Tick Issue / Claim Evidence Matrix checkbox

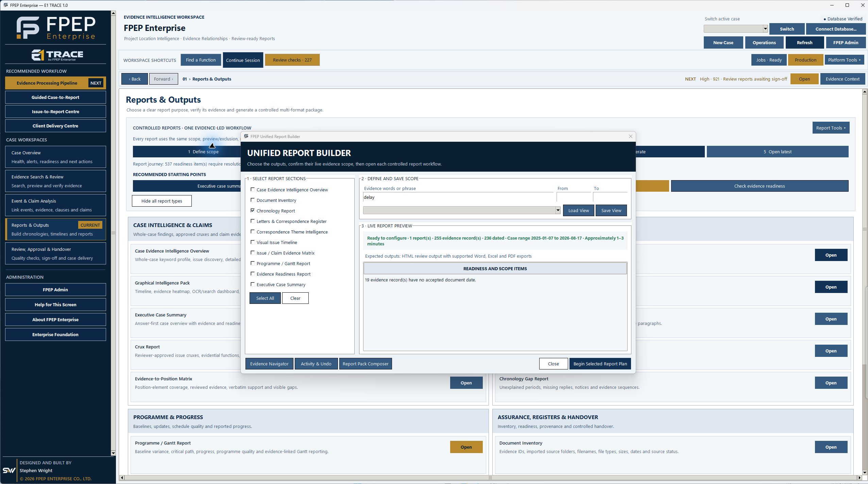click(x=253, y=253)
